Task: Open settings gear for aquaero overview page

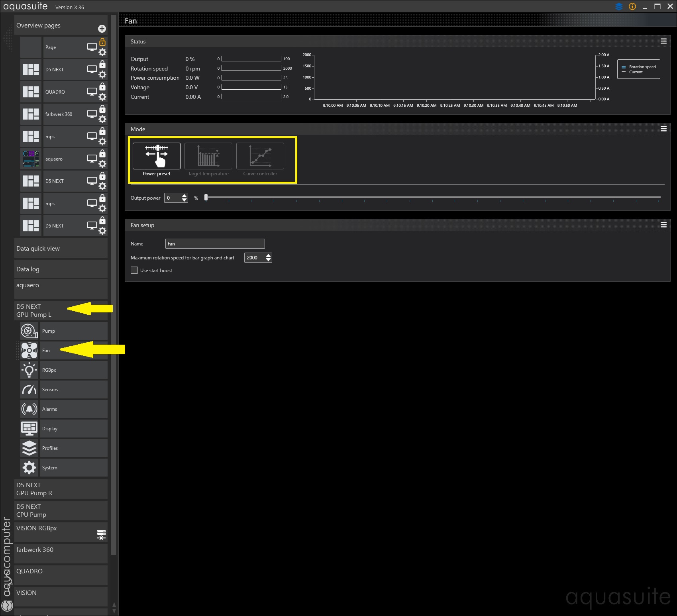Action: 102,164
